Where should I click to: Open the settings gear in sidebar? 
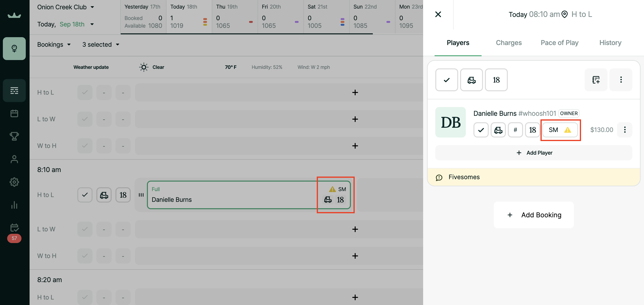[14, 182]
